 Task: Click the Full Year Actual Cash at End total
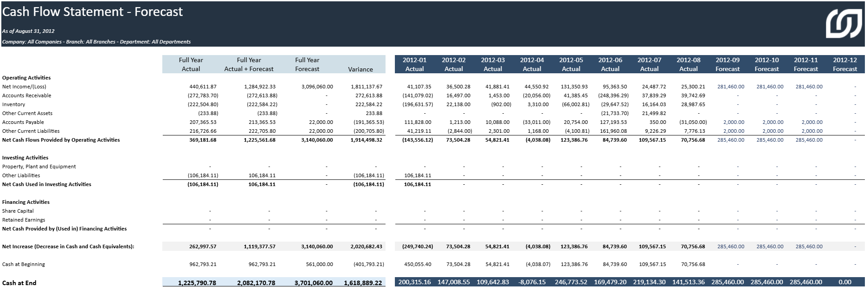197,283
